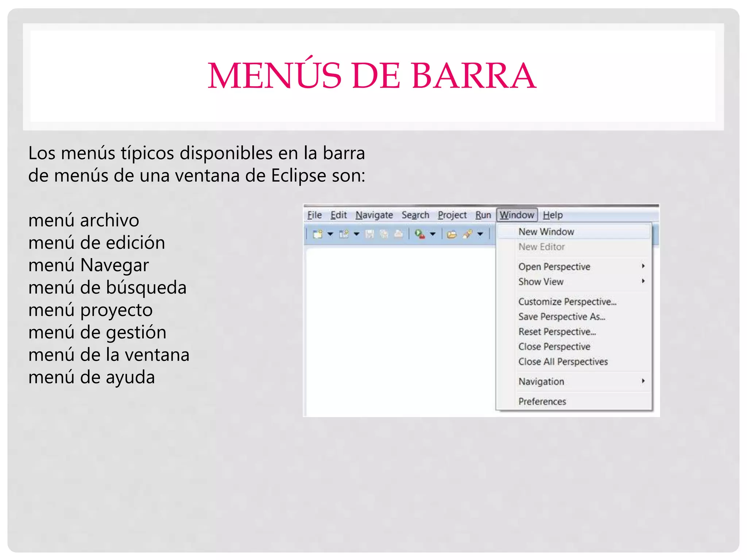This screenshot has width=747, height=560.
Task: Expand the Show View submenu
Action: [574, 281]
